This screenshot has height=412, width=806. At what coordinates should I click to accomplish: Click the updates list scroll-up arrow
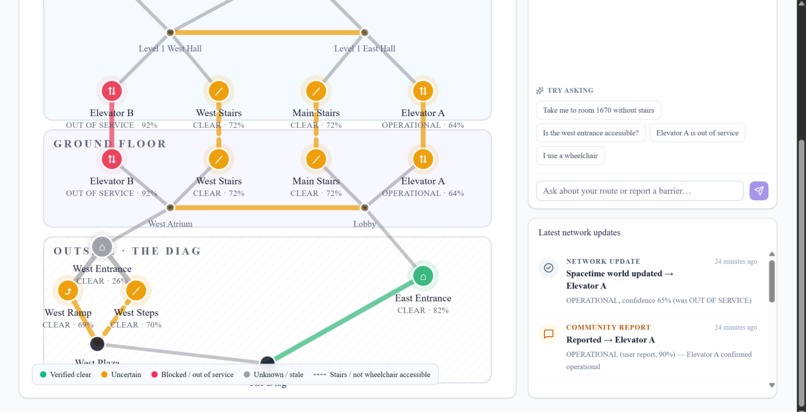pos(772,254)
